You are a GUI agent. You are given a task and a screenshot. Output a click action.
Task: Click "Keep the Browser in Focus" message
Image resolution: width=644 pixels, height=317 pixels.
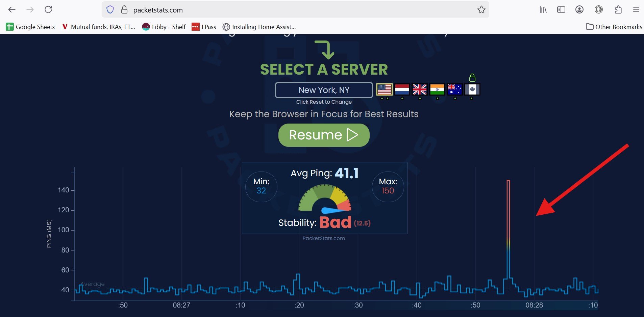tap(324, 114)
